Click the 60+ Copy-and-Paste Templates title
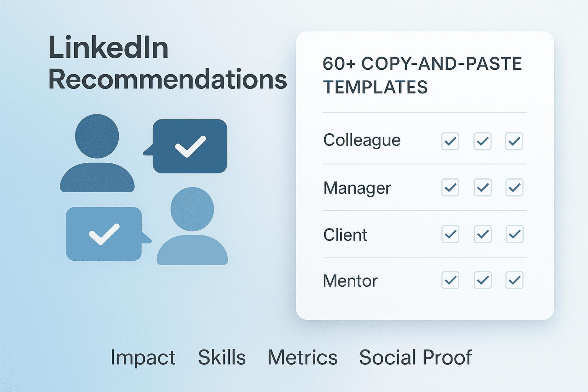The image size is (588, 392). [x=422, y=75]
